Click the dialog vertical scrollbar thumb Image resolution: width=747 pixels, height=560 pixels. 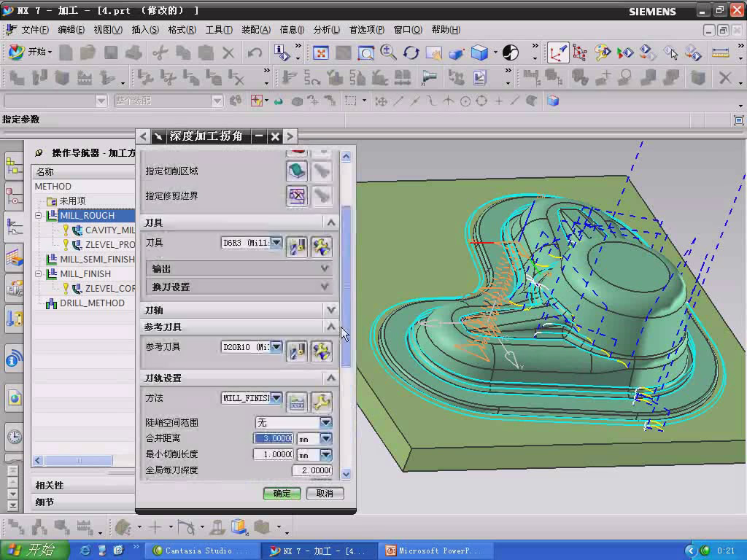point(347,286)
